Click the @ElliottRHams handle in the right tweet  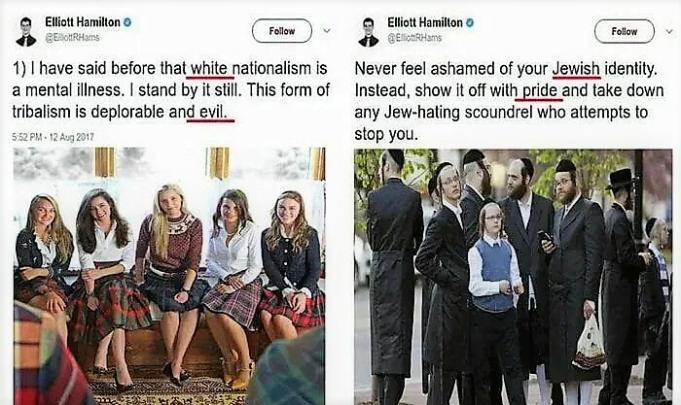[x=414, y=37]
